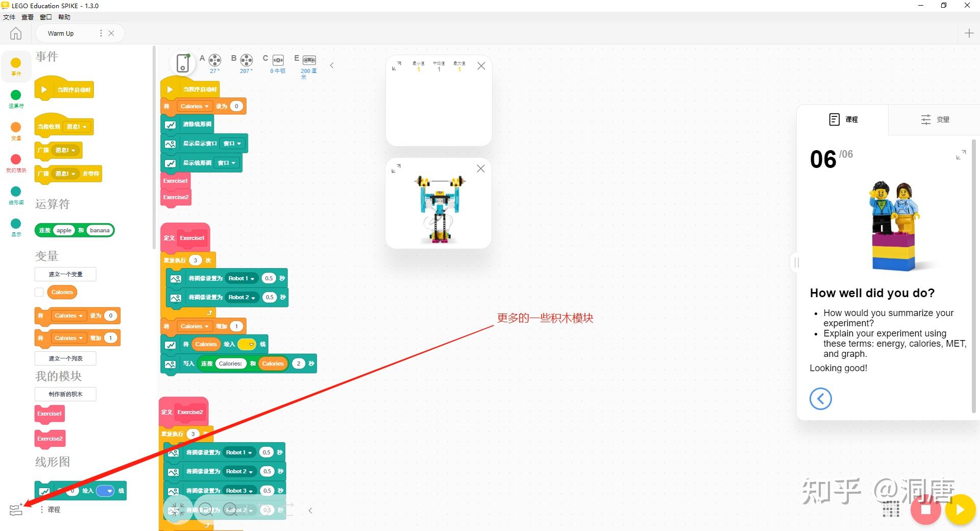Screen dimensions: 980x531
Task: Click the force sensor C icon
Action: pos(277,60)
